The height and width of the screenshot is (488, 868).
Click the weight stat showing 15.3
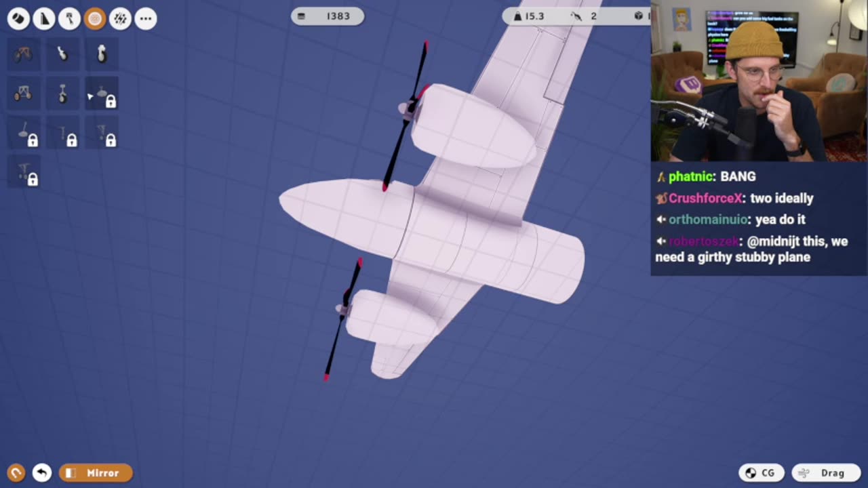click(x=529, y=16)
